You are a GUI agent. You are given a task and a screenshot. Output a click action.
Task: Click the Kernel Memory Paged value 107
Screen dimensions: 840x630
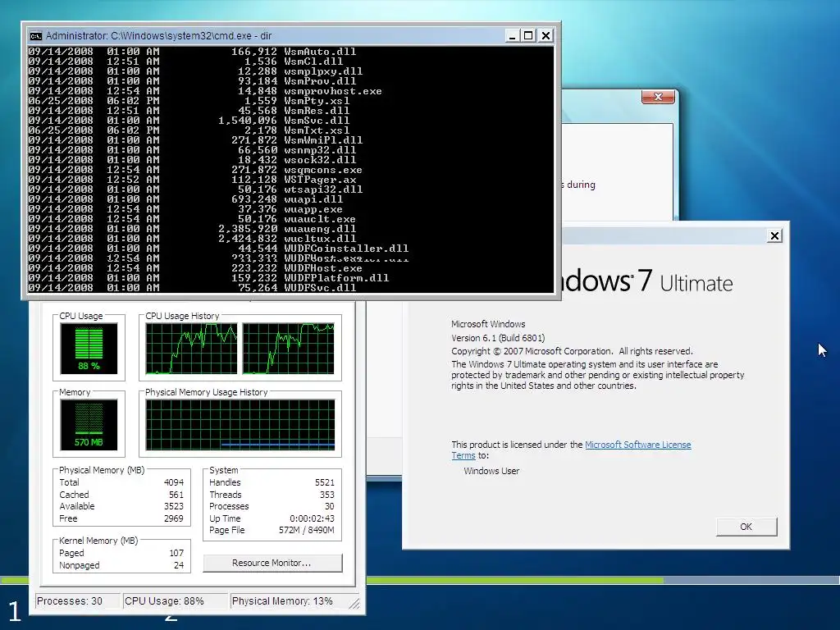177,554
